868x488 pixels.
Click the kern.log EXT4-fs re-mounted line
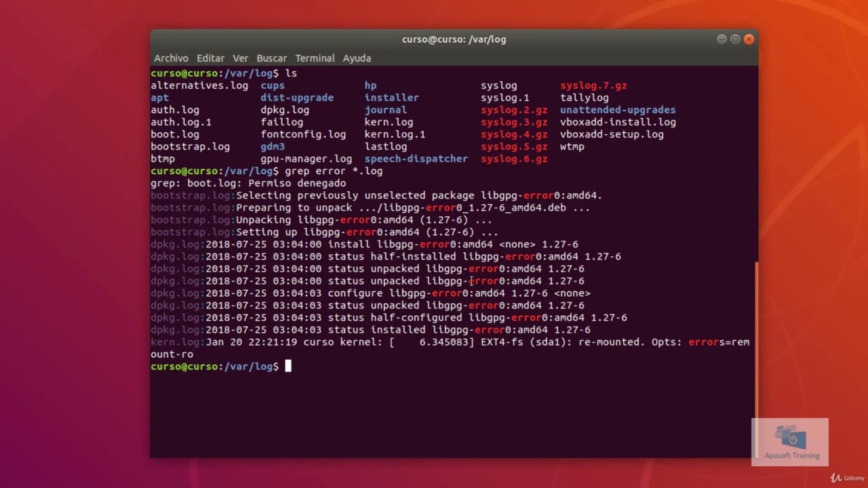pos(450,348)
